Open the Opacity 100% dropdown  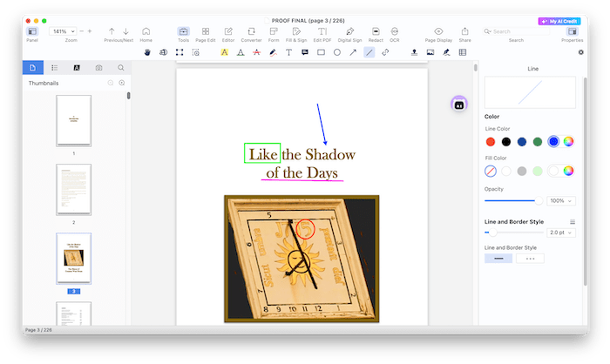[x=560, y=200]
